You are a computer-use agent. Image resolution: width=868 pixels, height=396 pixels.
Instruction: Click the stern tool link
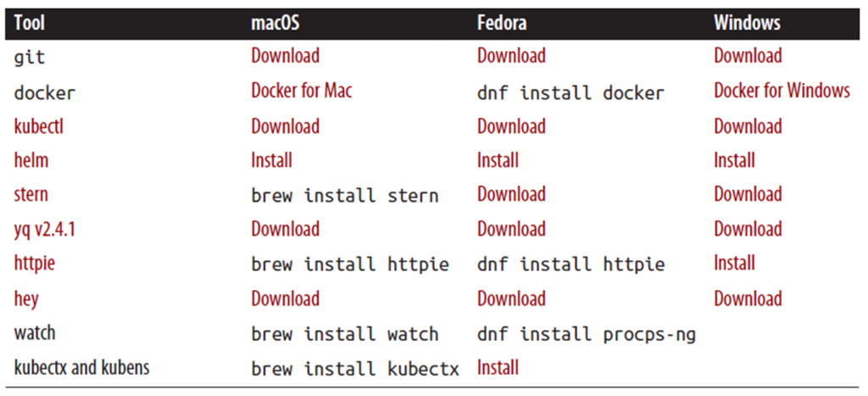31,194
